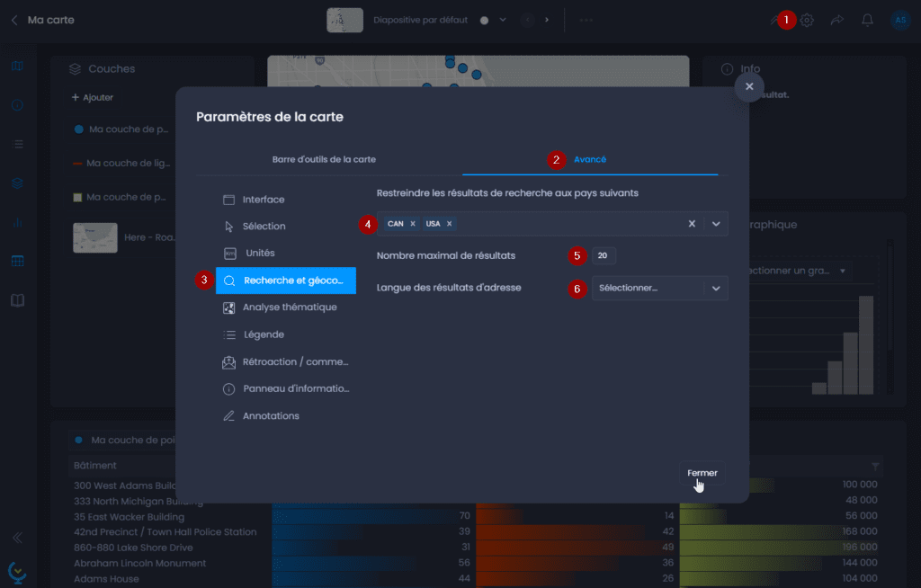The width and height of the screenshot is (921, 588).
Task: Close the map settings dialog
Action: click(749, 86)
